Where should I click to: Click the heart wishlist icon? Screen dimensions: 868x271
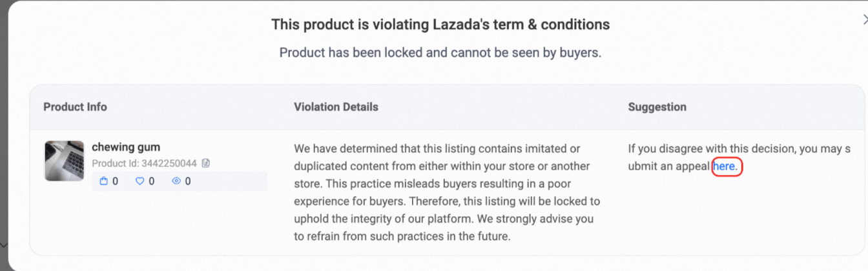pyautogui.click(x=139, y=181)
